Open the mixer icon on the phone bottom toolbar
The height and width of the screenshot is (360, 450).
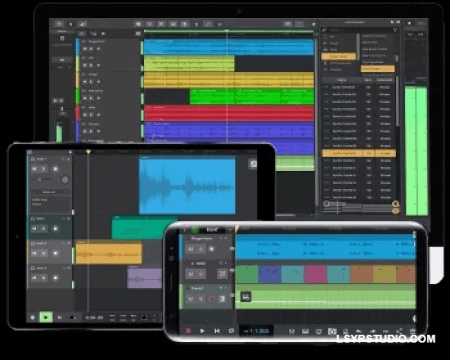(x=292, y=331)
